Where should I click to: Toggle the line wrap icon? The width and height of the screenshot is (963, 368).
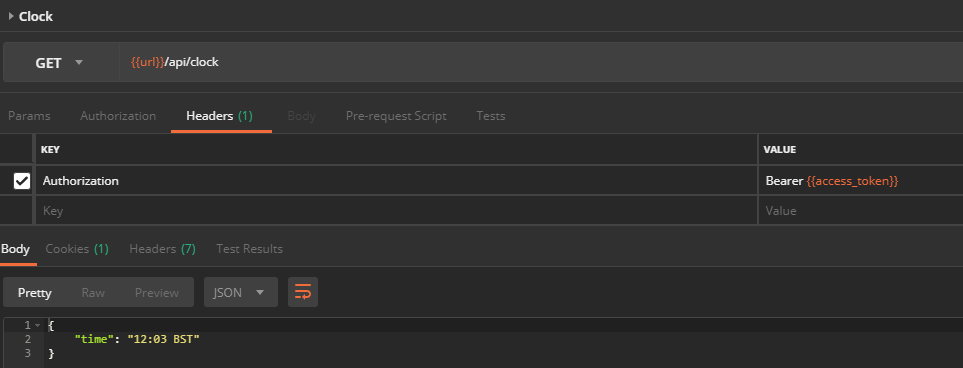tap(303, 292)
